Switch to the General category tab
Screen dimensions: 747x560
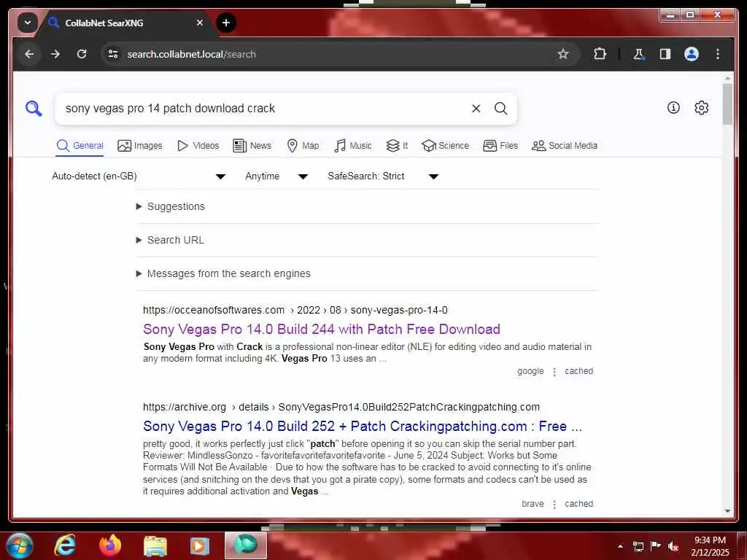(80, 146)
